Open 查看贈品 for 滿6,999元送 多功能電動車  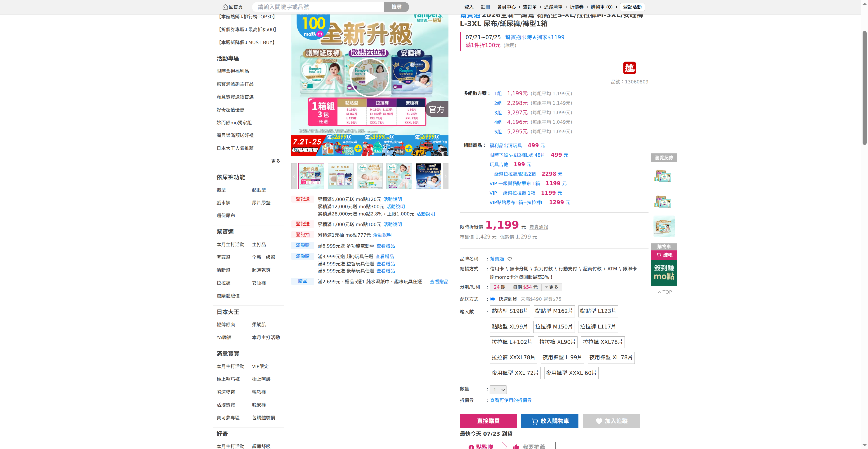click(x=385, y=246)
